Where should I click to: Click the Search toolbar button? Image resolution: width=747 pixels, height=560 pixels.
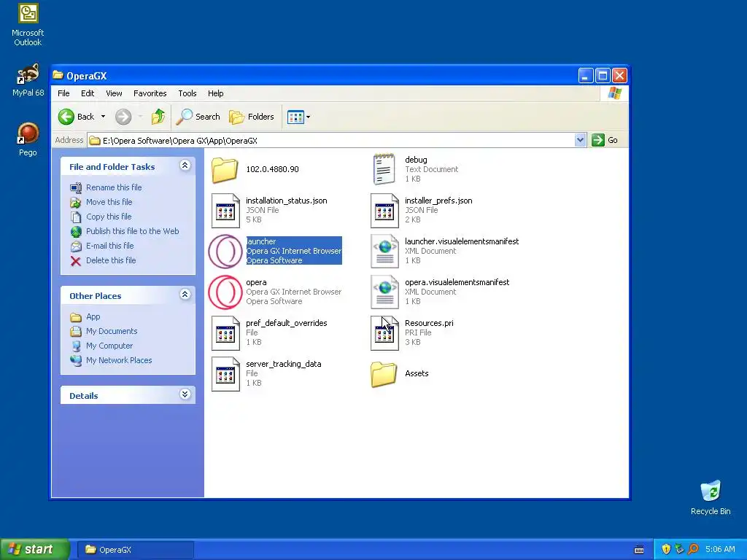pos(198,117)
